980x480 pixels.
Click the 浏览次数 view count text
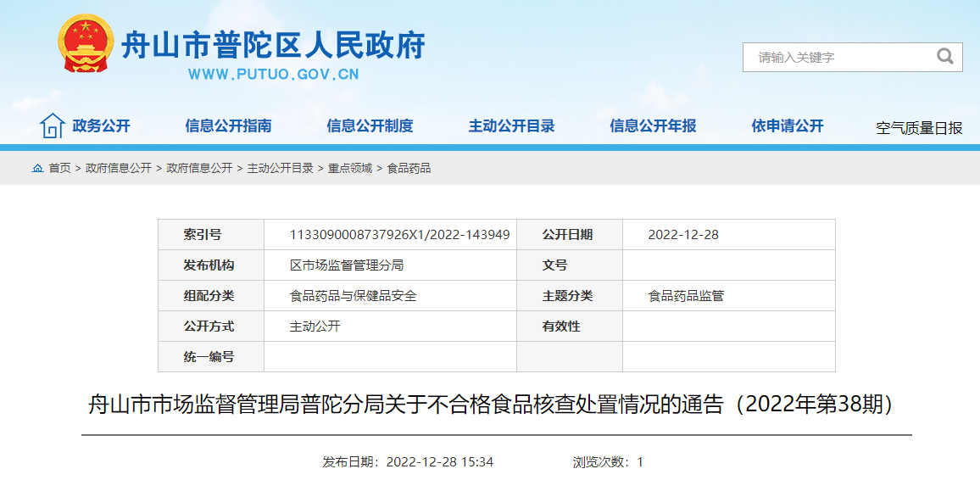tap(608, 462)
